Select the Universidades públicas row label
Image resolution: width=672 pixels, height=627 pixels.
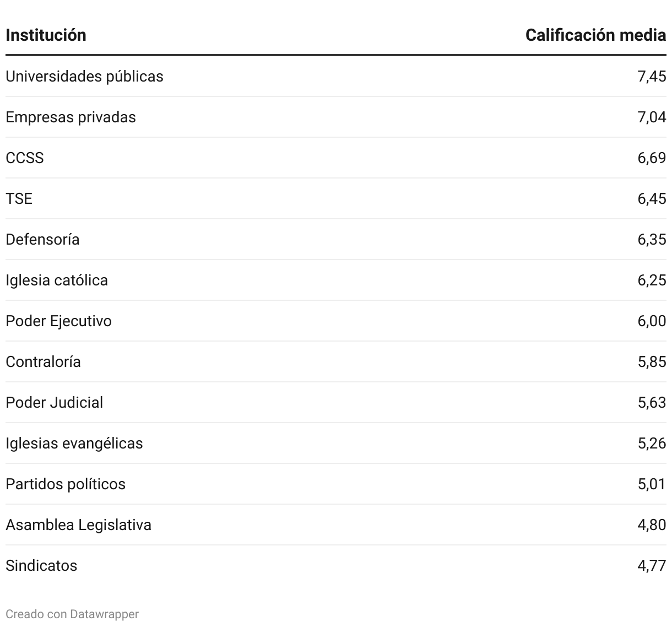coord(84,76)
